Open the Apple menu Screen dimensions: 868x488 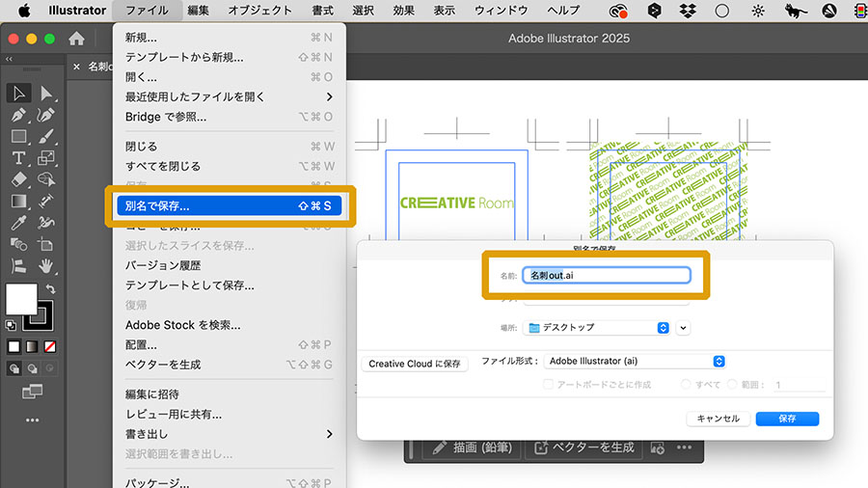click(x=24, y=11)
